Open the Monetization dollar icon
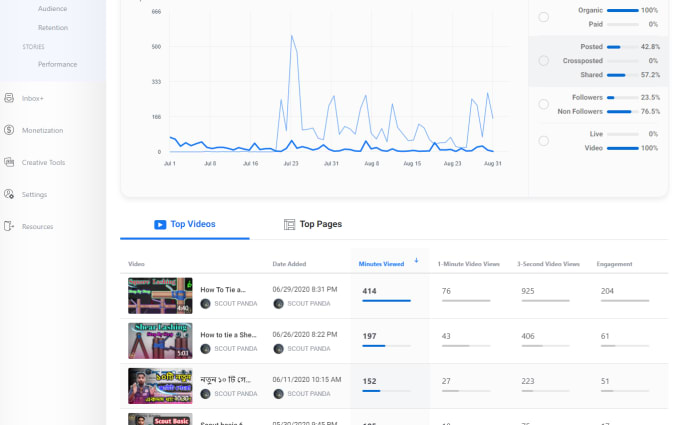The height and width of the screenshot is (425, 680). 9,130
